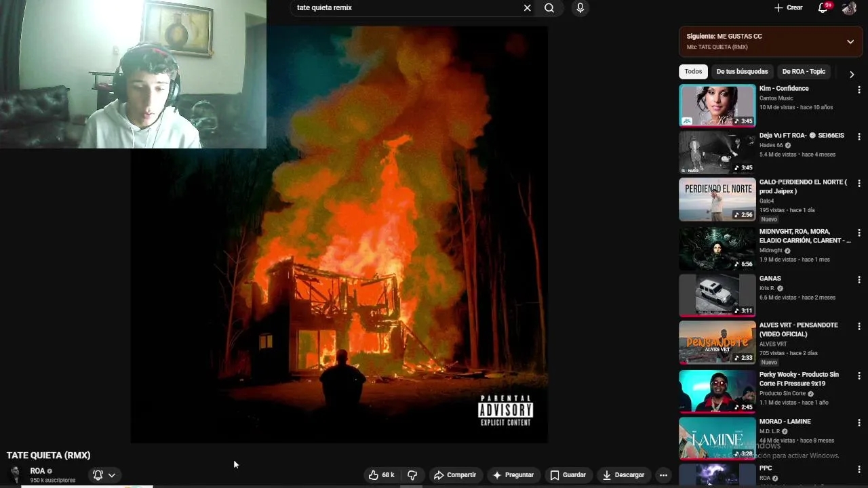The width and height of the screenshot is (868, 488).
Task: Open subscription notification bell dropdown
Action: [x=104, y=475]
